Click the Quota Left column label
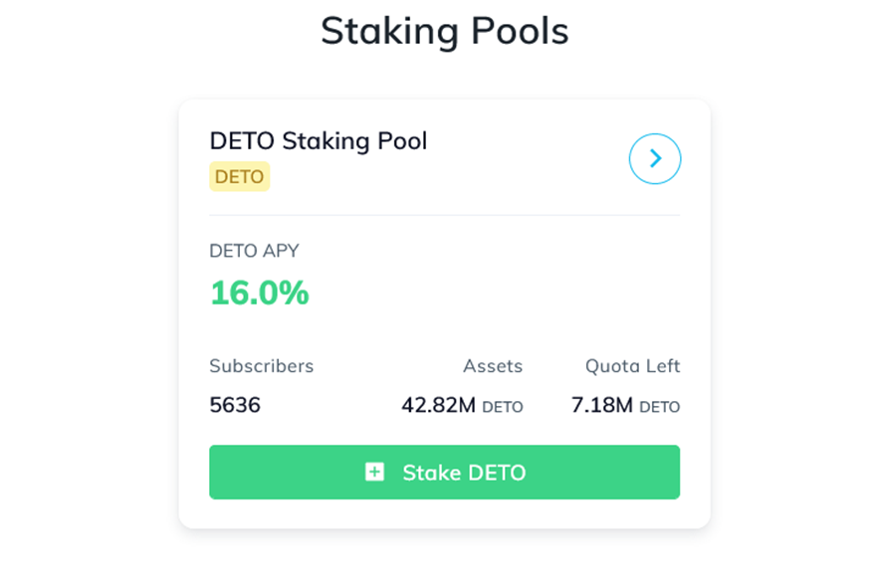This screenshot has width=876, height=588. 632,366
